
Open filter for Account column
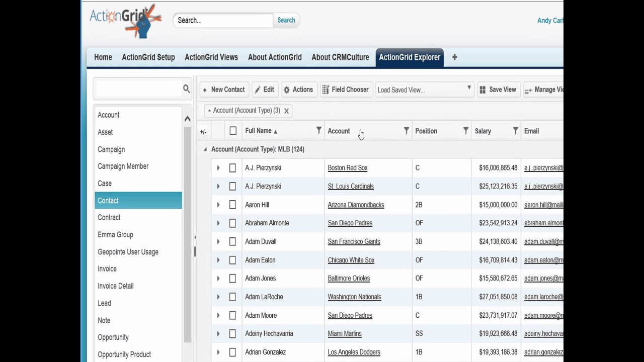pyautogui.click(x=406, y=131)
